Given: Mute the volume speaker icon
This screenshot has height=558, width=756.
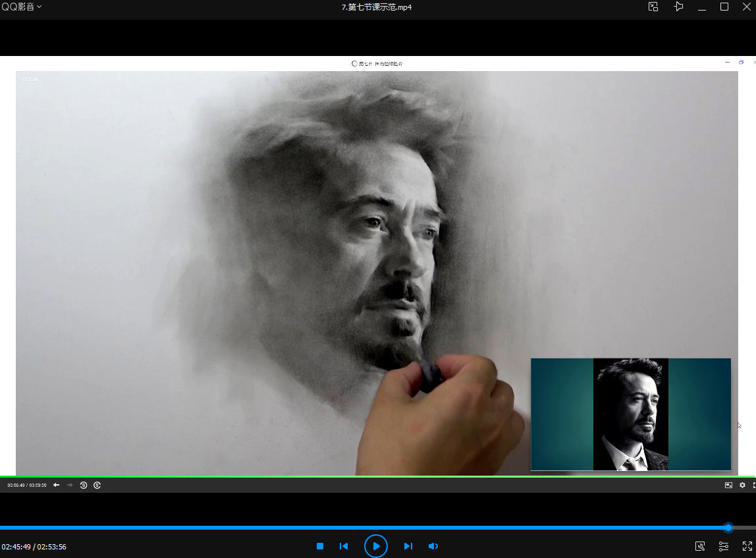Looking at the screenshot, I should 433,546.
